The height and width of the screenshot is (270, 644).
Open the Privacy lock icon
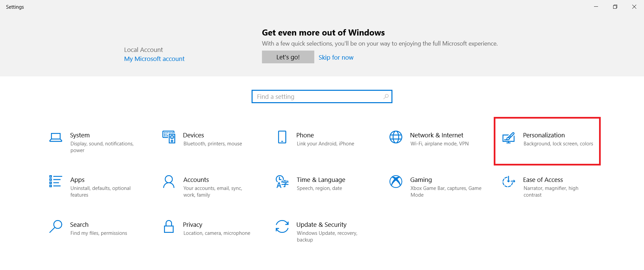(169, 226)
